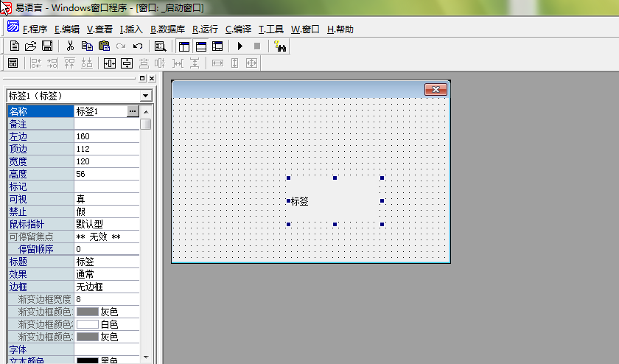Click the New file toolbar icon
The image size is (619, 364).
14,46
